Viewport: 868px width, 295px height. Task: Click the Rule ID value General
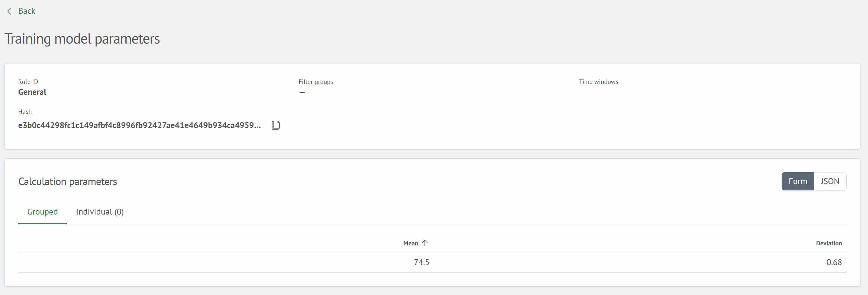[32, 92]
